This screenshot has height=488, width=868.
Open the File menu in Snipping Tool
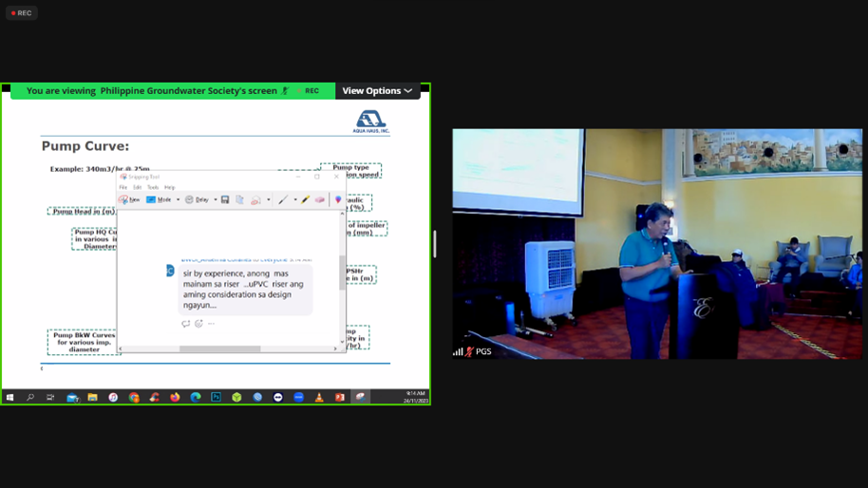click(123, 188)
